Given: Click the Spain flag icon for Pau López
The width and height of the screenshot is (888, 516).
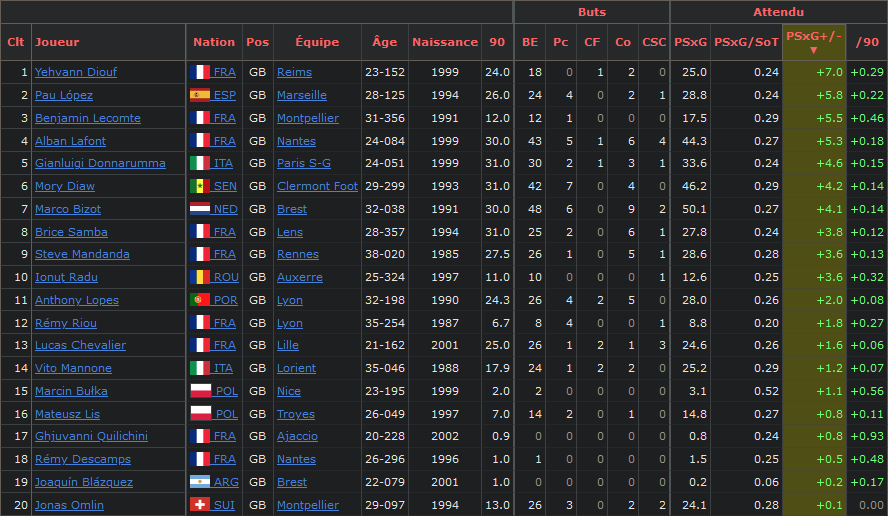Looking at the screenshot, I should (200, 95).
